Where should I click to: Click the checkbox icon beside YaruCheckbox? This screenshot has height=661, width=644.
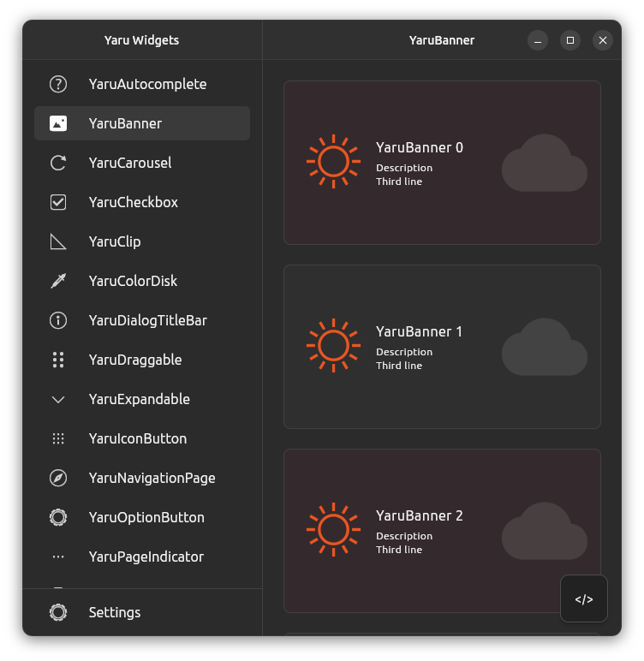(x=58, y=202)
